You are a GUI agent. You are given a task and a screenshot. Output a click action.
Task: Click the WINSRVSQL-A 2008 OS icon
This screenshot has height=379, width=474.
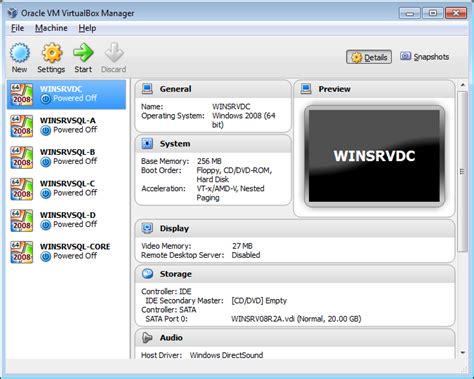[22, 126]
